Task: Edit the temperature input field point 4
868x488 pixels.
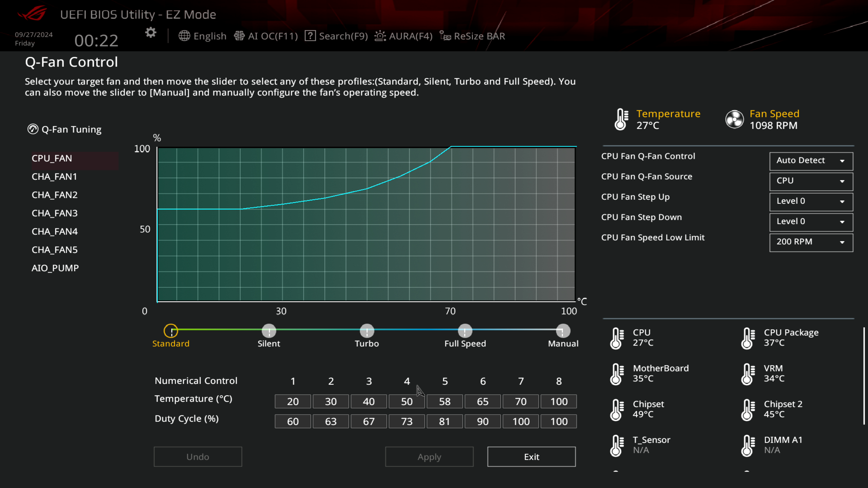Action: click(407, 401)
